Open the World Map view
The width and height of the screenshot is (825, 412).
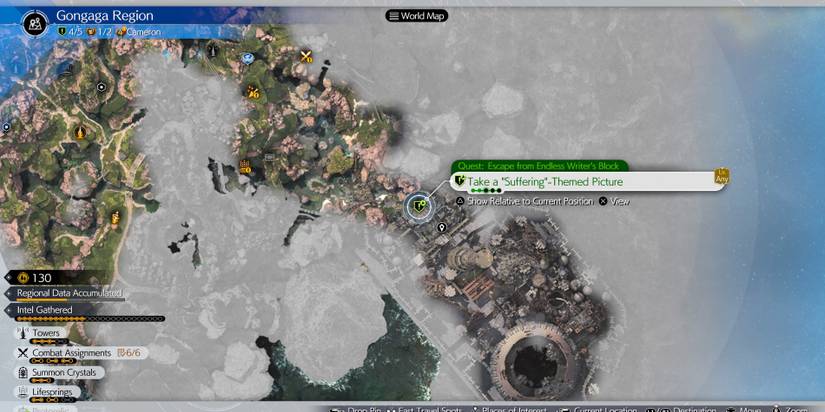coord(416,16)
